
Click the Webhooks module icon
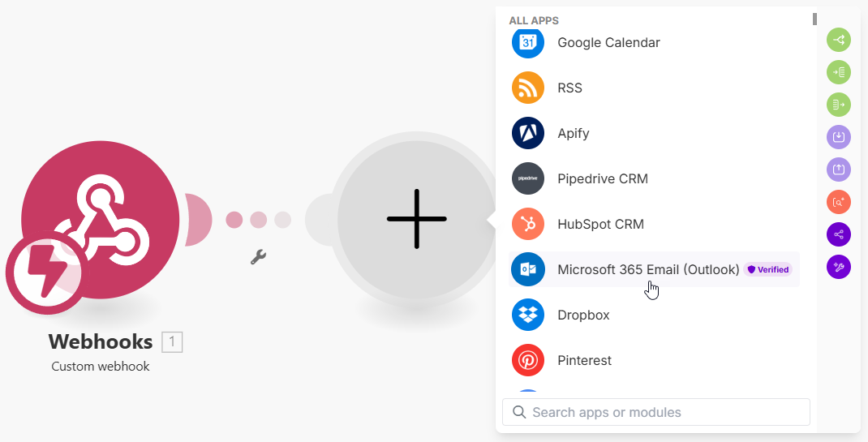coord(101,221)
